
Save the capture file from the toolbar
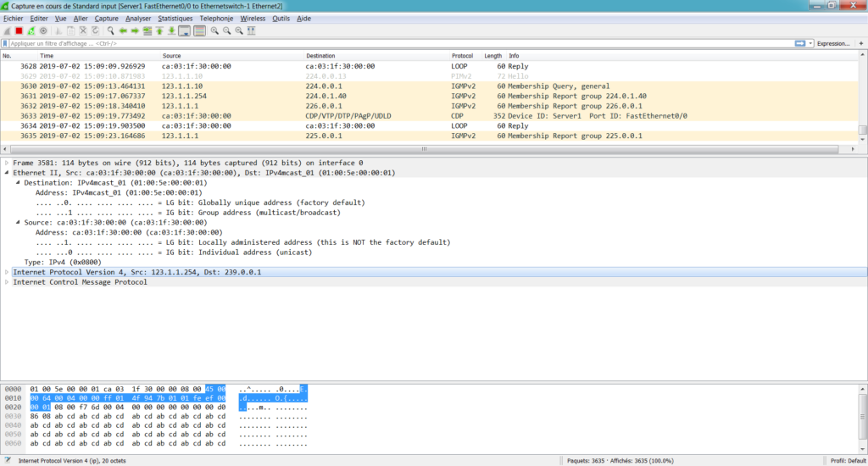71,31
